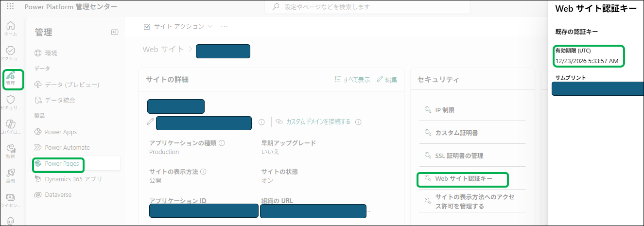Open the more options ellipsis menu

pos(224,26)
